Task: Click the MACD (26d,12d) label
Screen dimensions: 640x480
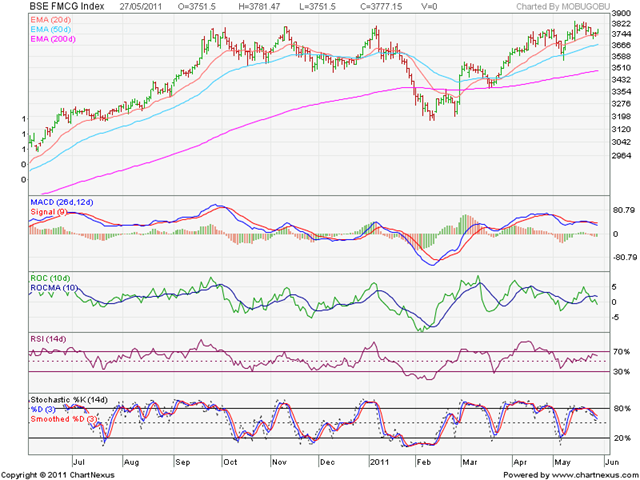Action: click(x=62, y=202)
